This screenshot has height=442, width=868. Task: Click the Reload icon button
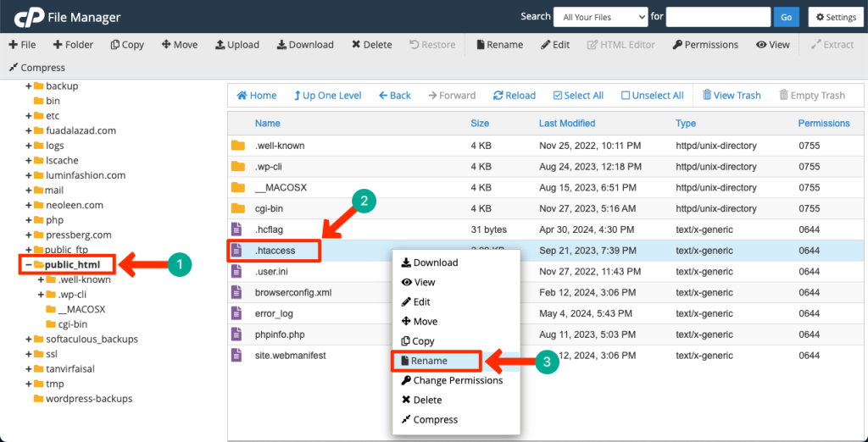pyautogui.click(x=514, y=96)
